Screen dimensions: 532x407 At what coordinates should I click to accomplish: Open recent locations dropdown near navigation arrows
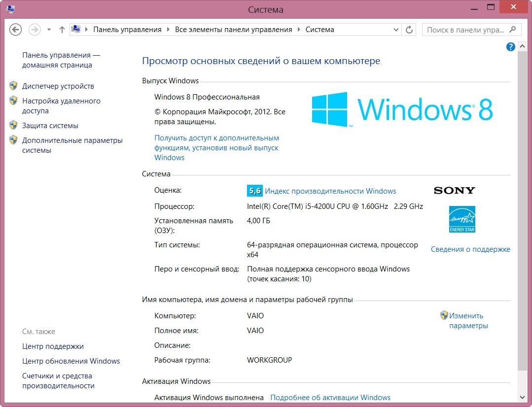[49, 30]
